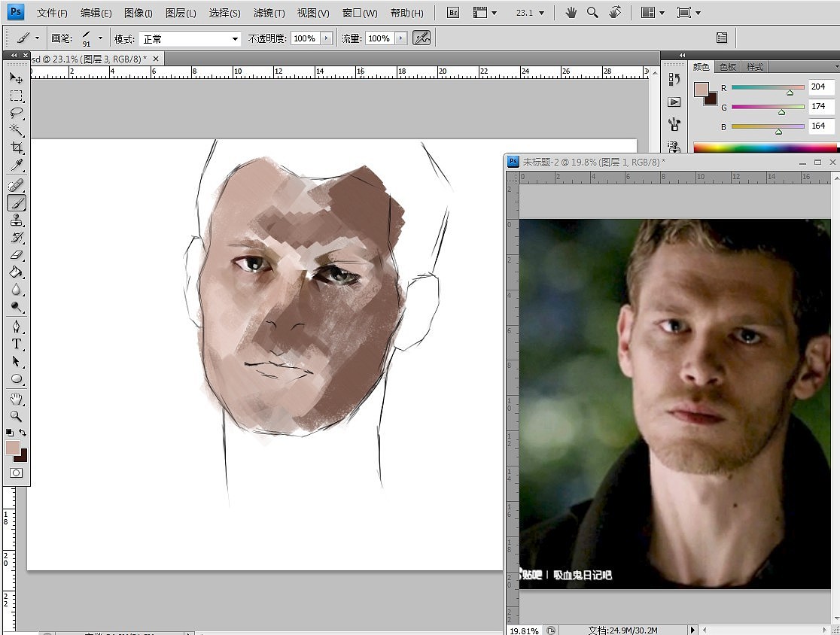
Task: Open the 滤镜(T) menu
Action: (x=269, y=13)
